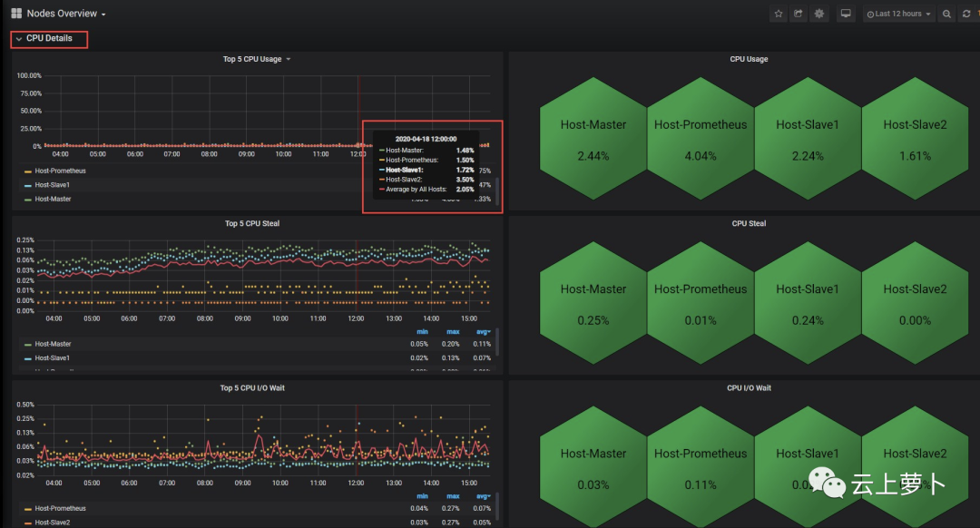Click the dashboards grid icon beside Nodes Overview

(x=16, y=13)
